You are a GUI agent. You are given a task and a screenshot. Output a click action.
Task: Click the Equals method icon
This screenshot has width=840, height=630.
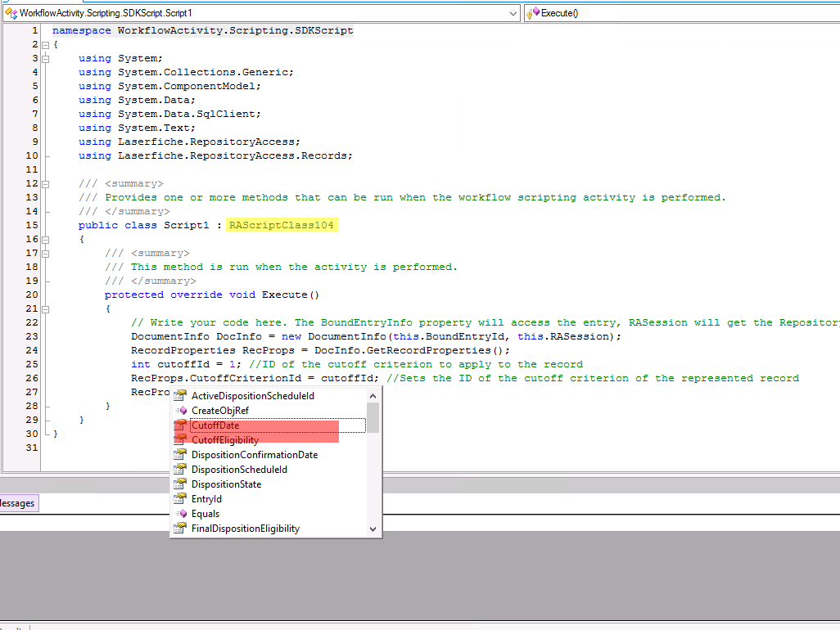[180, 514]
